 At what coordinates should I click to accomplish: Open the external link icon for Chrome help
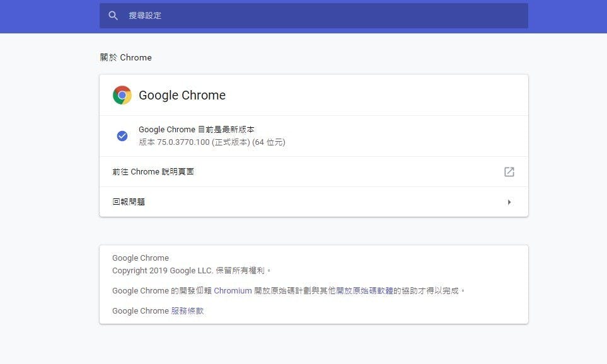point(509,172)
